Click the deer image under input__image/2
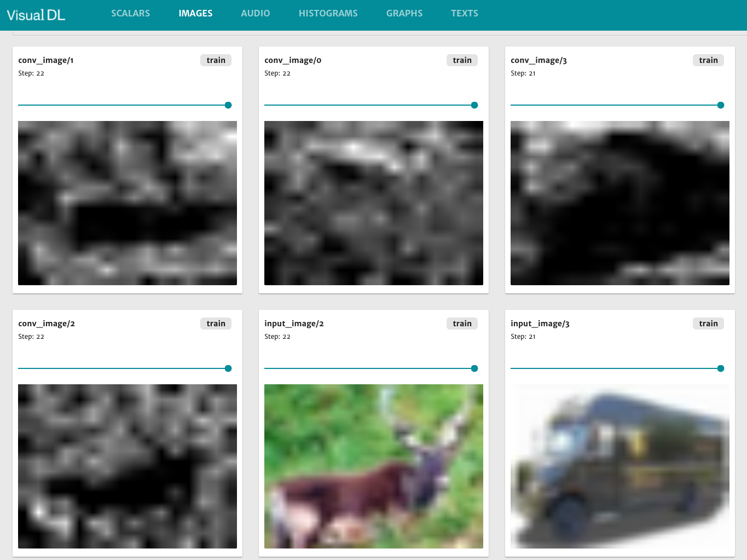Viewport: 747px width, 560px height. [373, 466]
